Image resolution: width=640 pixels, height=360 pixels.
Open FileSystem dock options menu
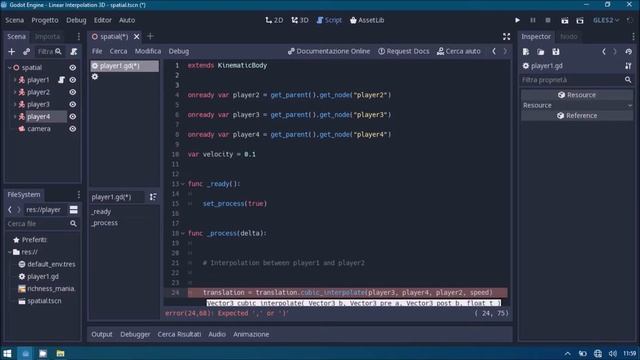79,195
